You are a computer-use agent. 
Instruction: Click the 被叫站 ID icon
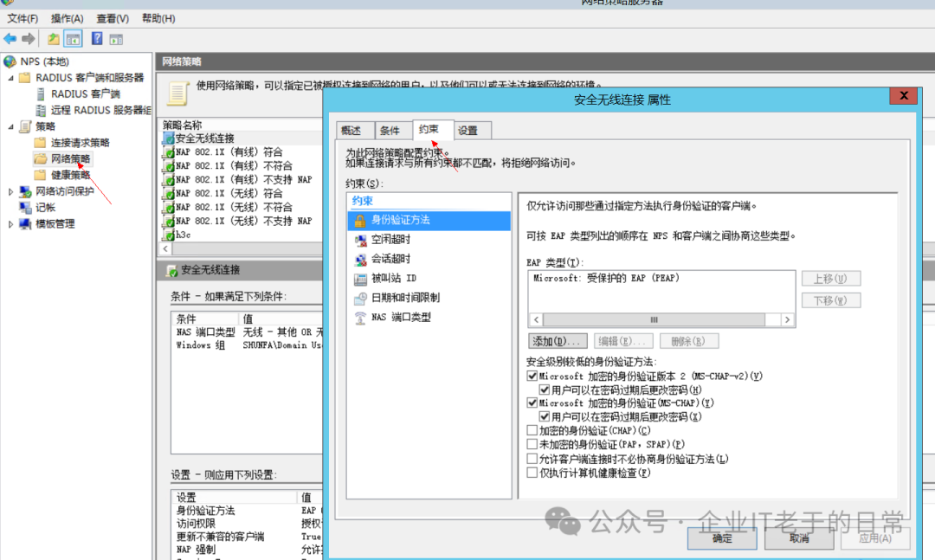click(360, 279)
